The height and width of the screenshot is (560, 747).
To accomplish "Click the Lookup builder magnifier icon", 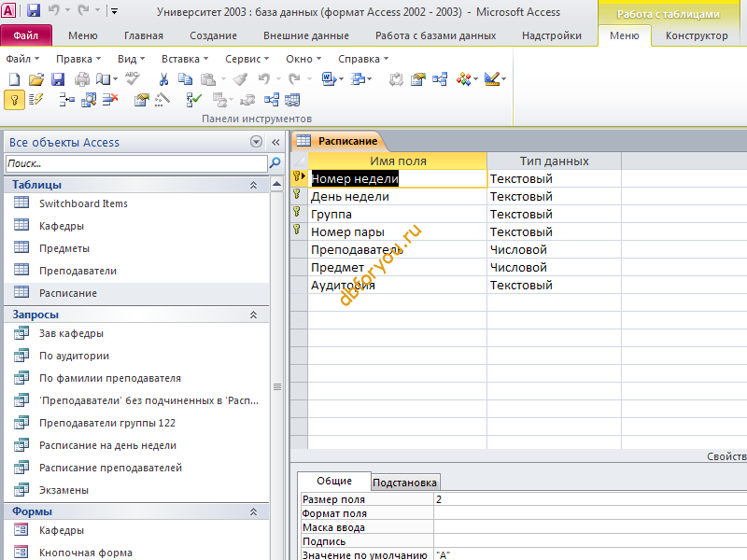I will point(89,100).
